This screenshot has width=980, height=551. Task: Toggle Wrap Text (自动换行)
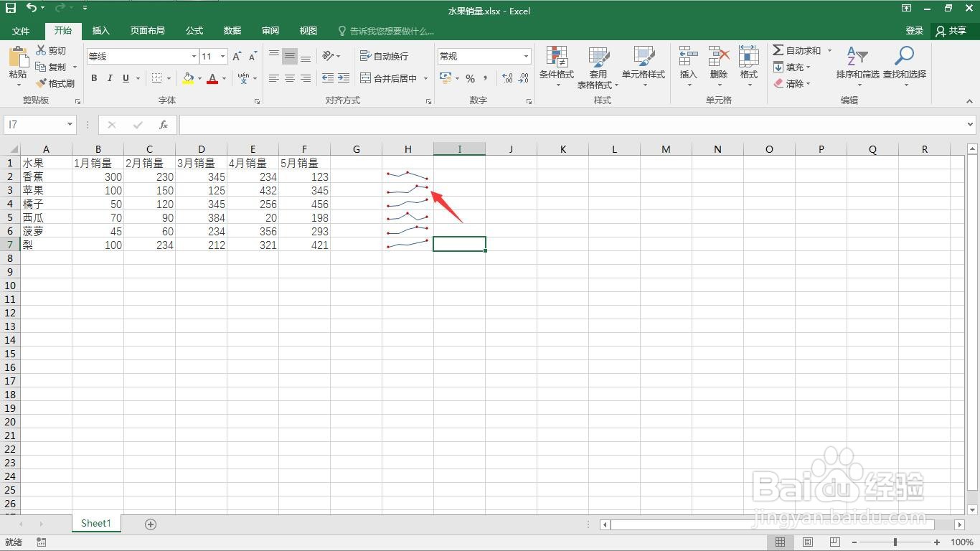[384, 56]
